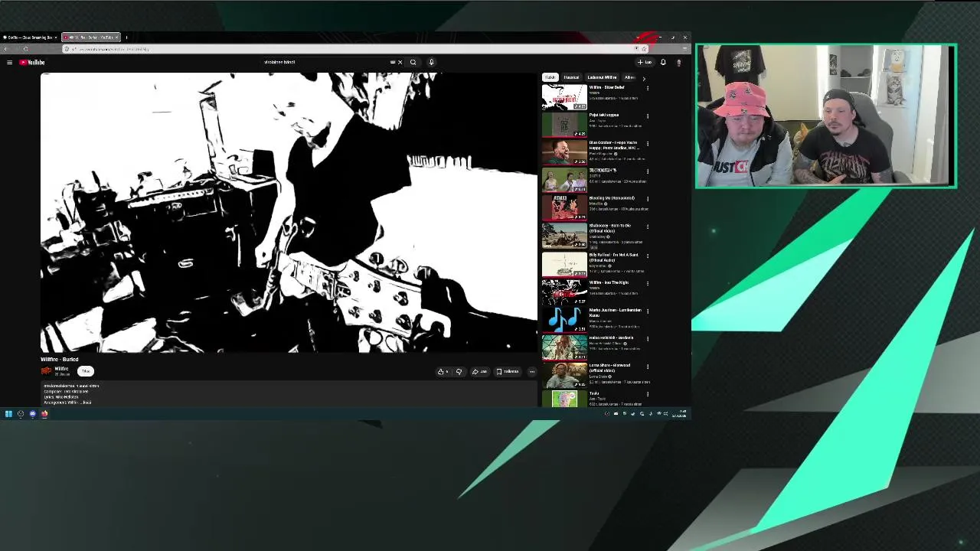Viewport: 980px width, 551px height.
Task: Switch to the Cloud Streaming browser tab
Action: (x=29, y=37)
